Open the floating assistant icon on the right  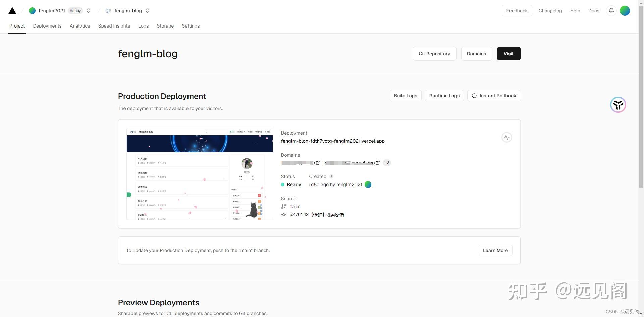[x=618, y=105]
